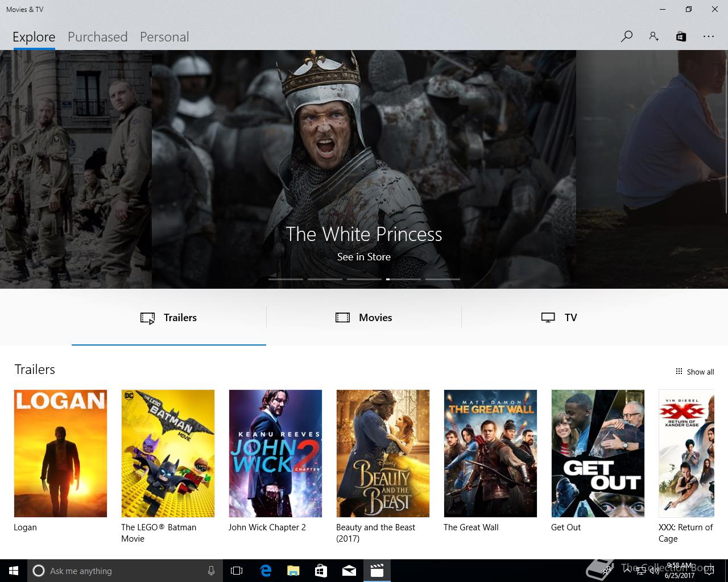The image size is (728, 582).
Task: Click The Great Wall caption
Action: [x=471, y=527]
